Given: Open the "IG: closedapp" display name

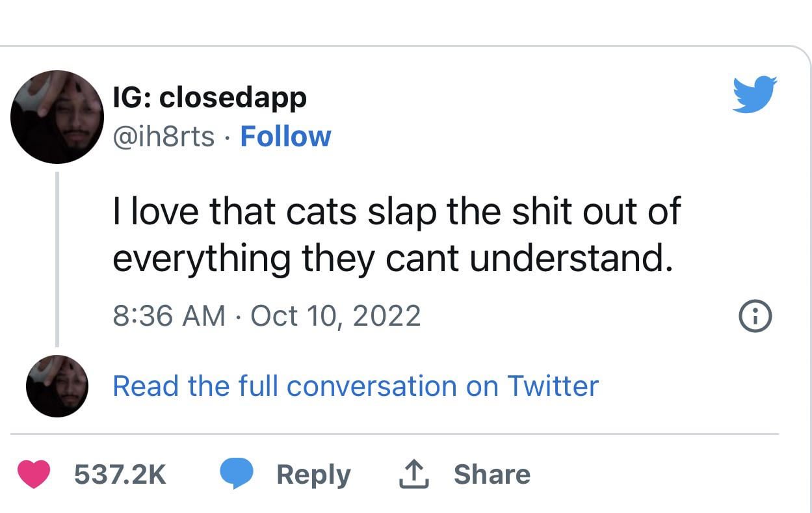Looking at the screenshot, I should 209,98.
